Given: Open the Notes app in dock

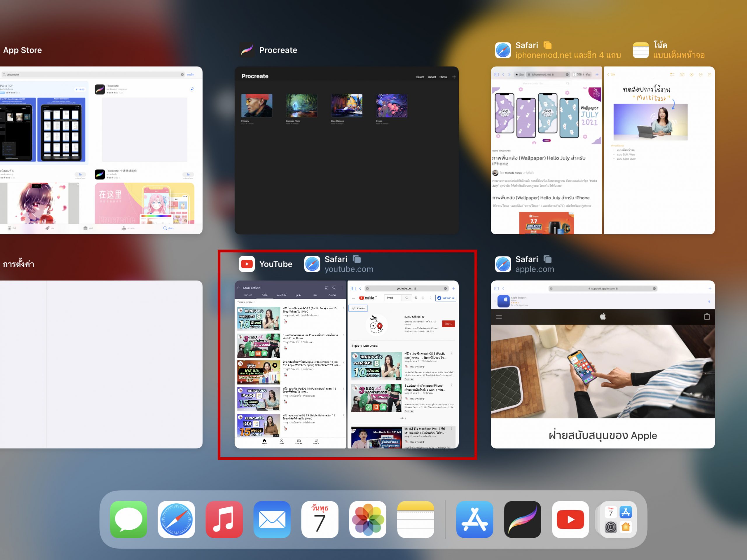Looking at the screenshot, I should [x=416, y=519].
